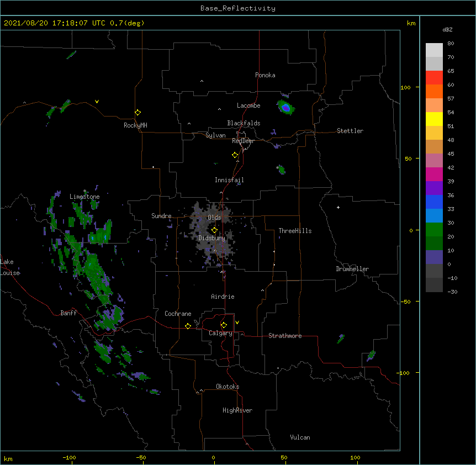
Task: Click the Sundre label
Action: tap(161, 216)
